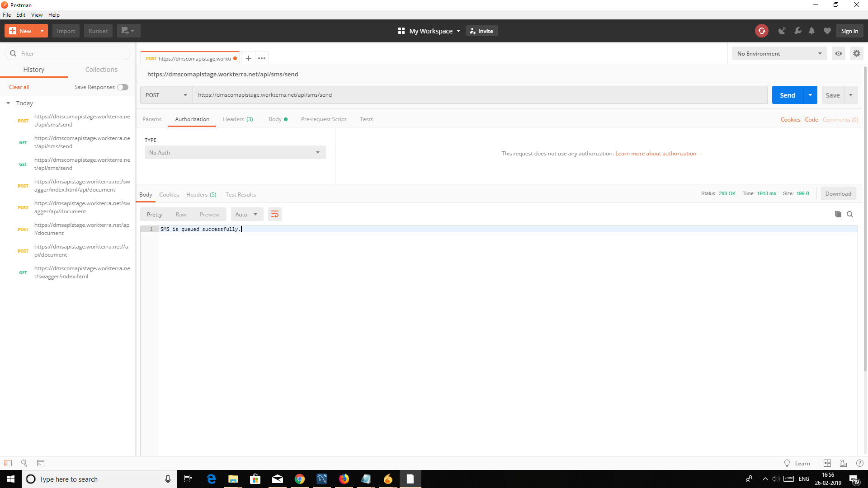Open the Help menu
This screenshot has width=868, height=488.
pyautogui.click(x=54, y=14)
